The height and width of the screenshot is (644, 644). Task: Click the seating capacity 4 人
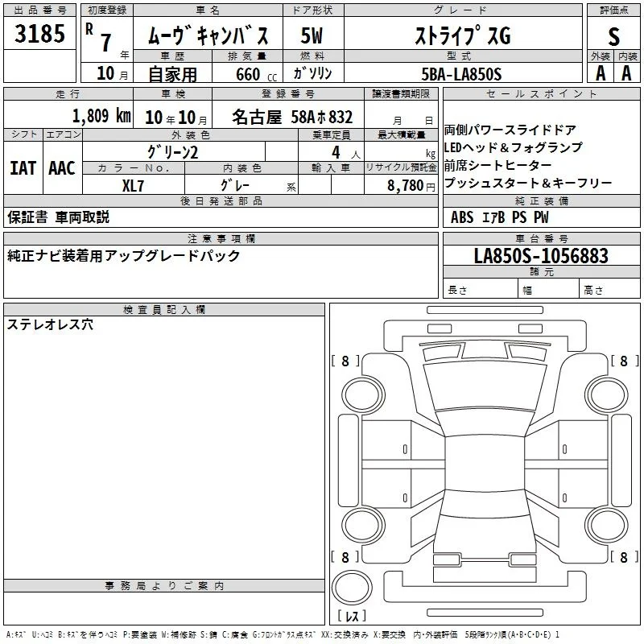tap(345, 153)
